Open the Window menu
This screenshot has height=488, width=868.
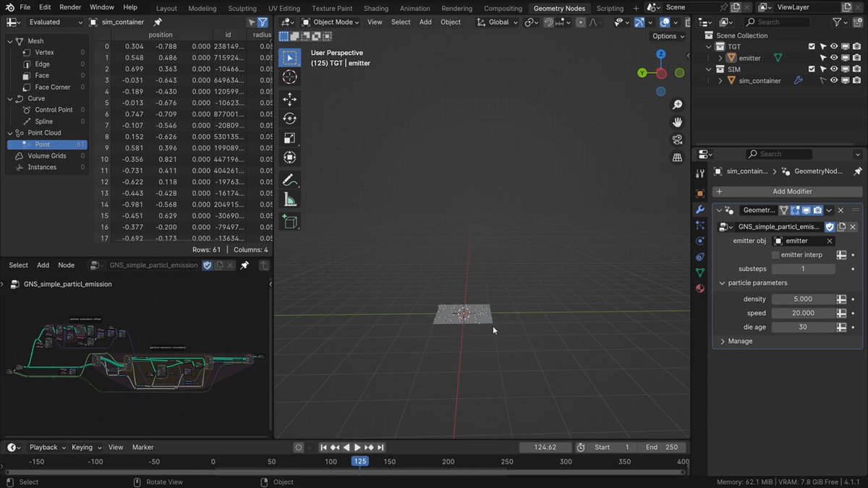point(102,7)
